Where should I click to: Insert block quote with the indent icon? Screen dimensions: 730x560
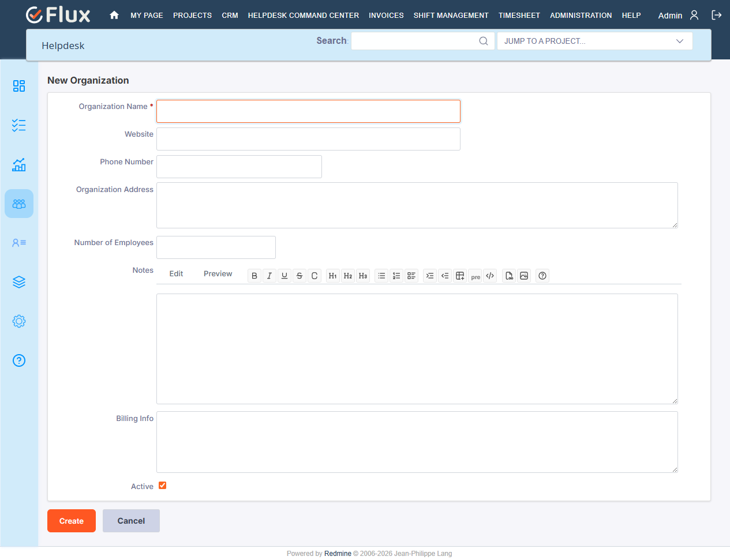[x=430, y=276]
